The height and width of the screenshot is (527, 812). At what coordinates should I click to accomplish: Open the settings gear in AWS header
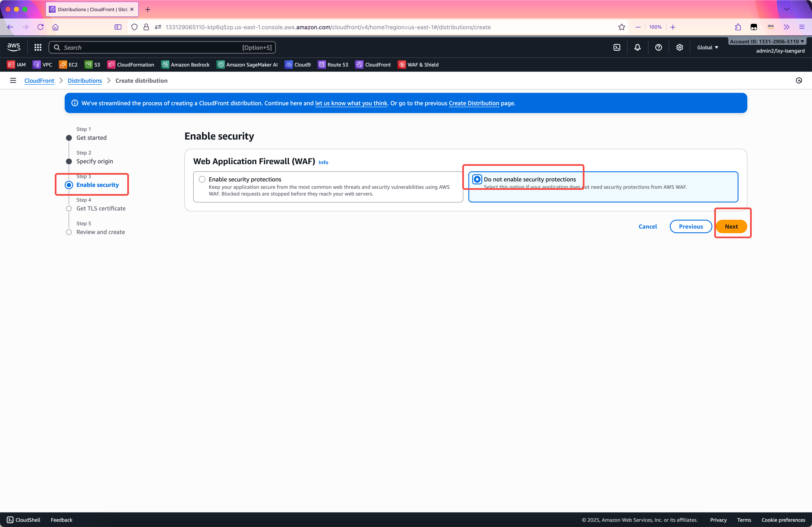coord(680,47)
